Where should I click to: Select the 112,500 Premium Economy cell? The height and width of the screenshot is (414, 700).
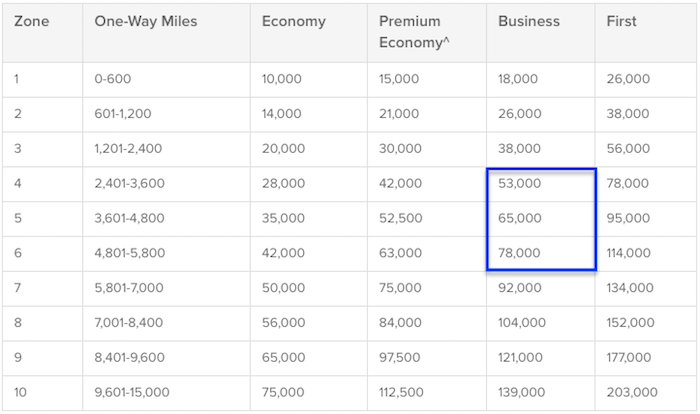pos(401,393)
